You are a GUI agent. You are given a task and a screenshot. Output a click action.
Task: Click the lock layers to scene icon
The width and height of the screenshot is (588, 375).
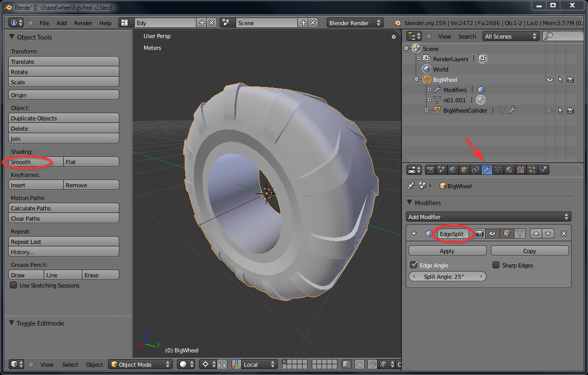(x=347, y=365)
